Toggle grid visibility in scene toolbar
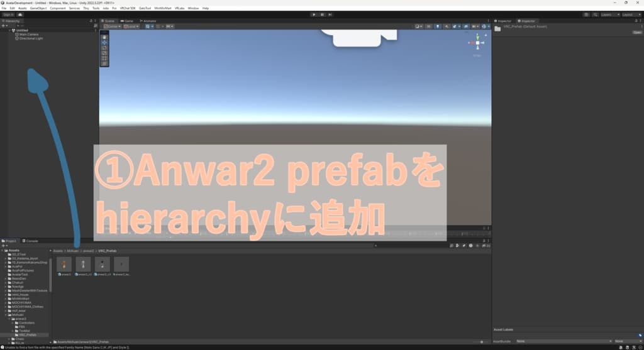Viewport: 644px width, 350px height. point(148,26)
